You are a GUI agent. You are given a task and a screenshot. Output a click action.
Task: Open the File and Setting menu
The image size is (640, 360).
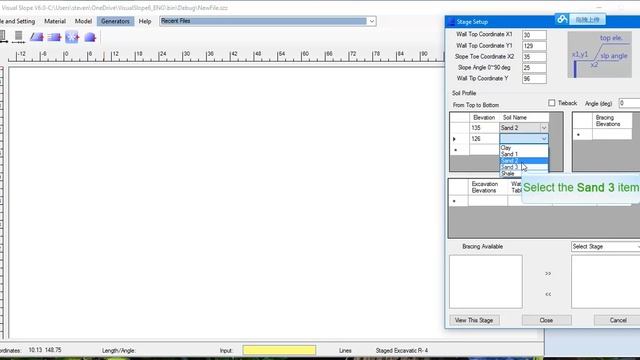click(18, 21)
